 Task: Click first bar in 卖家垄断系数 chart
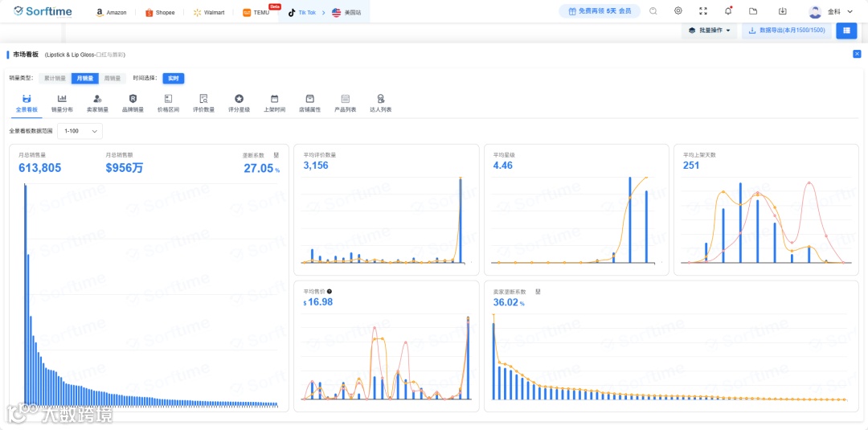click(493, 361)
